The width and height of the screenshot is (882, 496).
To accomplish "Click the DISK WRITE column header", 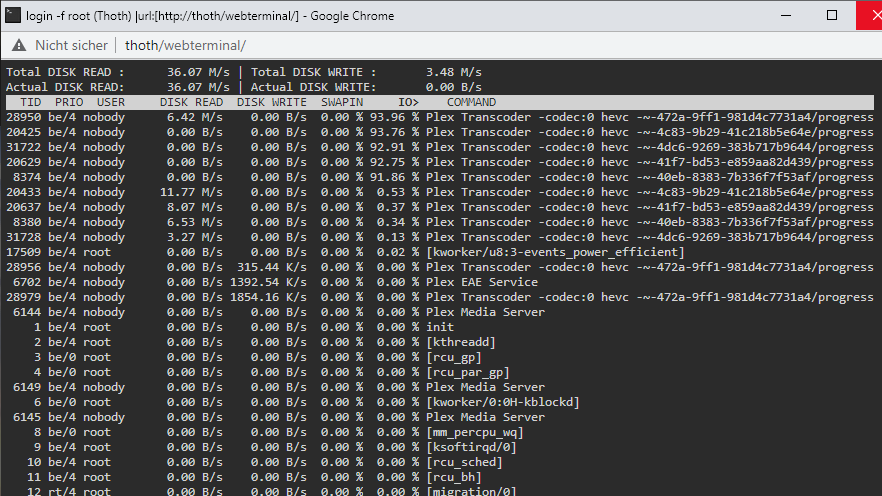I will [272, 102].
